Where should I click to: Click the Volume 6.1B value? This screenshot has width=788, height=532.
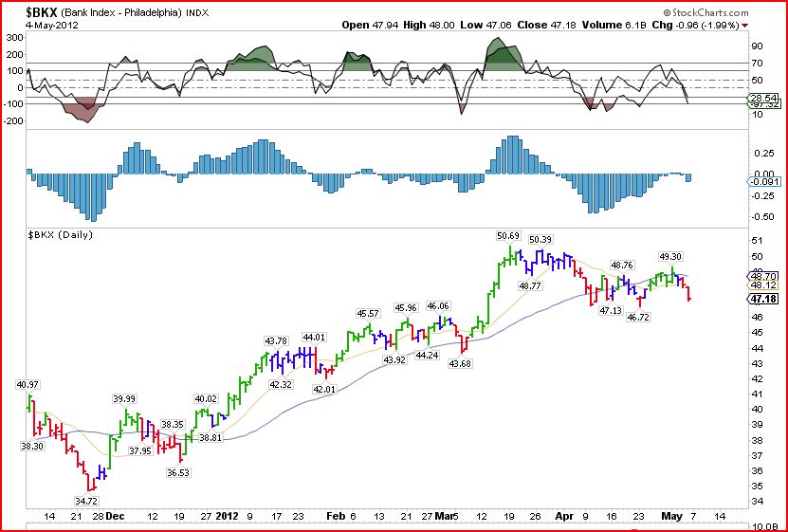pyautogui.click(x=614, y=25)
